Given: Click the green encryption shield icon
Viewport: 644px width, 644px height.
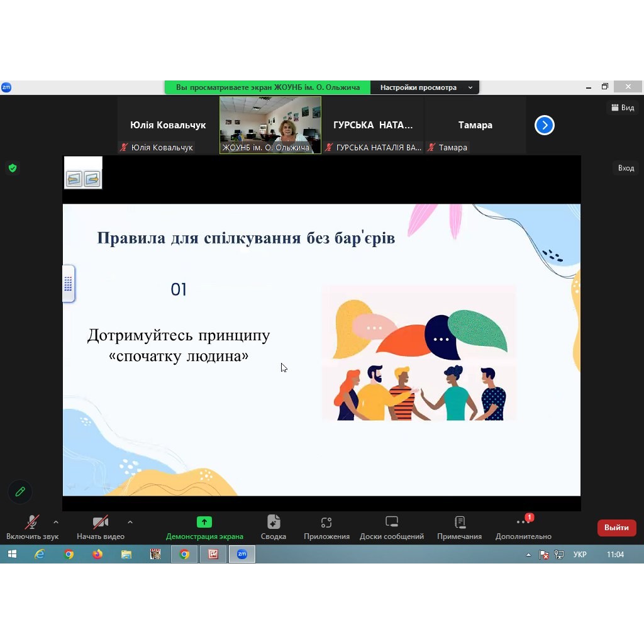Looking at the screenshot, I should (12, 168).
